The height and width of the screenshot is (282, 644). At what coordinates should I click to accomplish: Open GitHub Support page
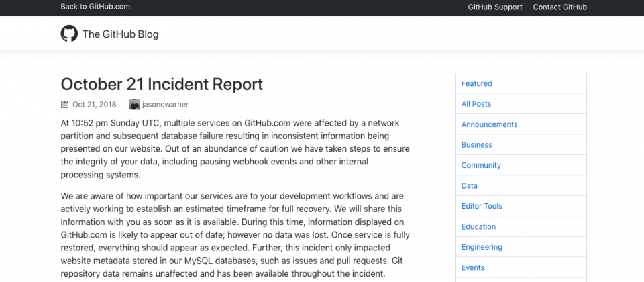tap(495, 7)
